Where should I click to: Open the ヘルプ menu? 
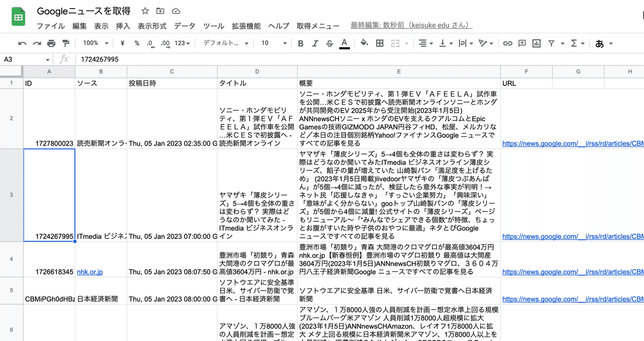279,26
